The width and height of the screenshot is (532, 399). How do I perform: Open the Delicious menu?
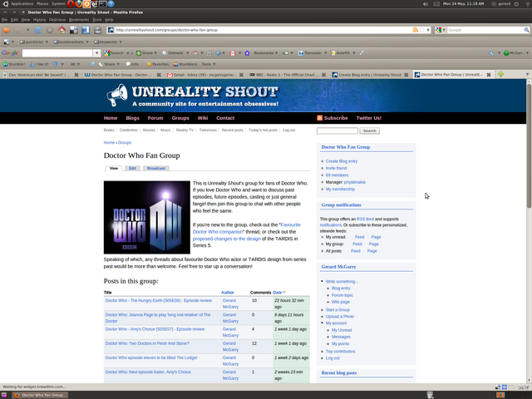click(x=57, y=20)
